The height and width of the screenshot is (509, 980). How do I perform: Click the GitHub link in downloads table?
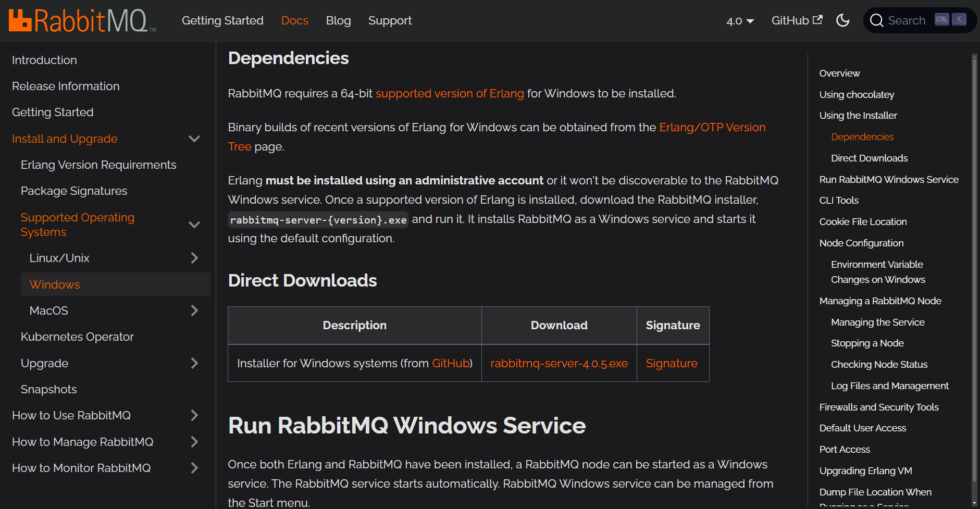click(451, 363)
